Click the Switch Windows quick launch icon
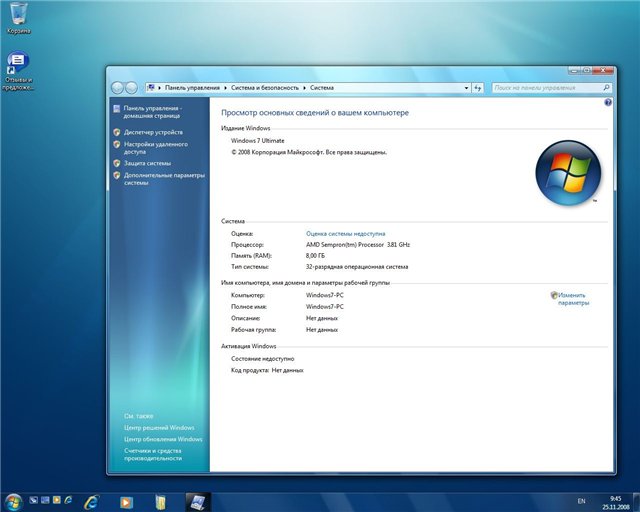Image resolution: width=640 pixels, height=512 pixels. pos(45,500)
